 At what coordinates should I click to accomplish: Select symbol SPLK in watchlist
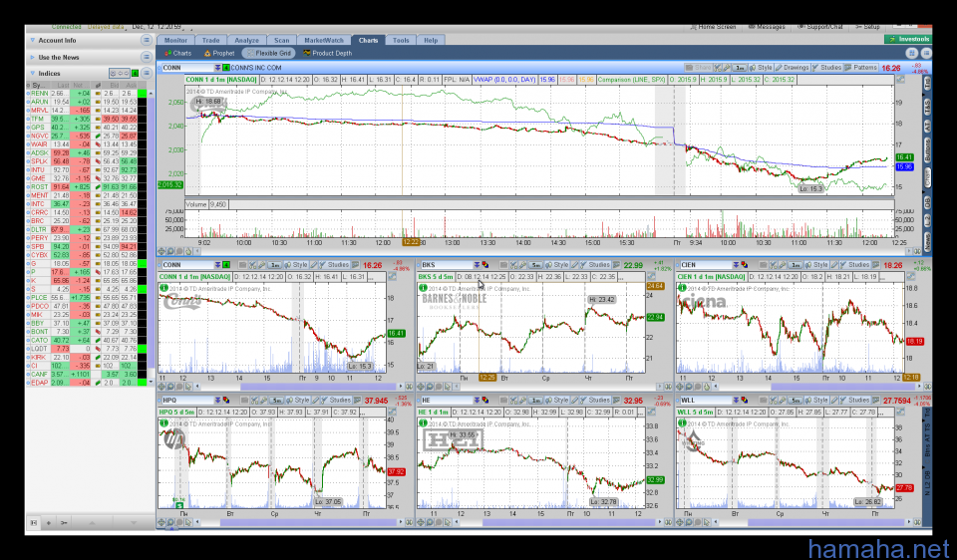40,161
